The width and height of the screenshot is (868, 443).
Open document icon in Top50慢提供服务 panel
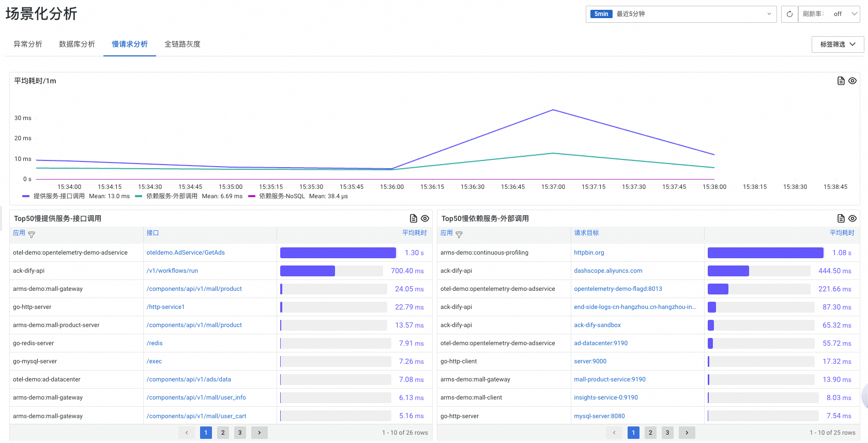(413, 218)
